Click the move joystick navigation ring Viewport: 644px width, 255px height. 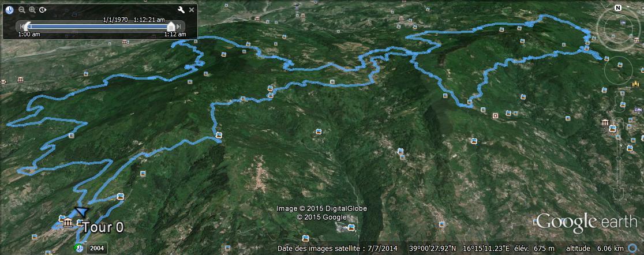point(619,67)
